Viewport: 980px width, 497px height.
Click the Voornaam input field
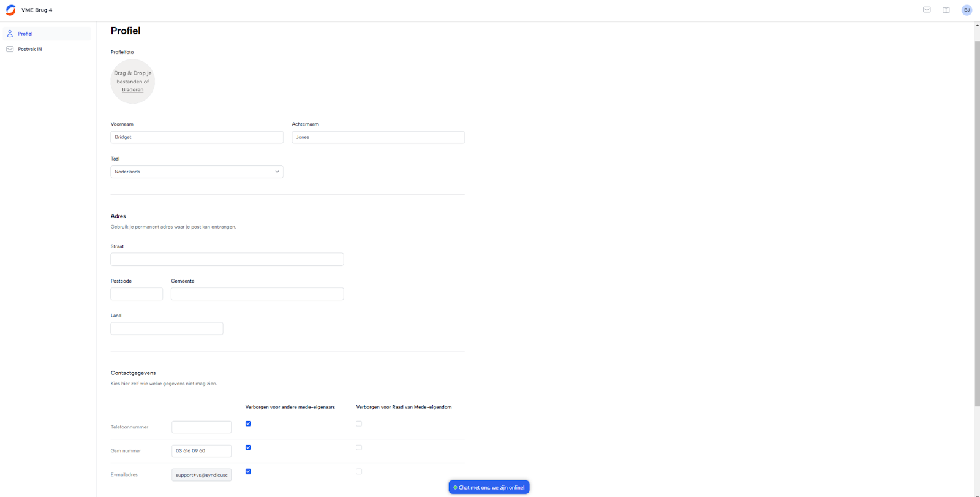(x=197, y=137)
